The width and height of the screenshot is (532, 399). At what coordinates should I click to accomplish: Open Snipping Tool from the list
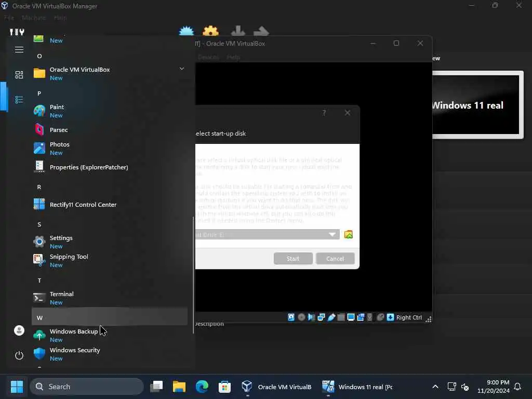[110, 261]
